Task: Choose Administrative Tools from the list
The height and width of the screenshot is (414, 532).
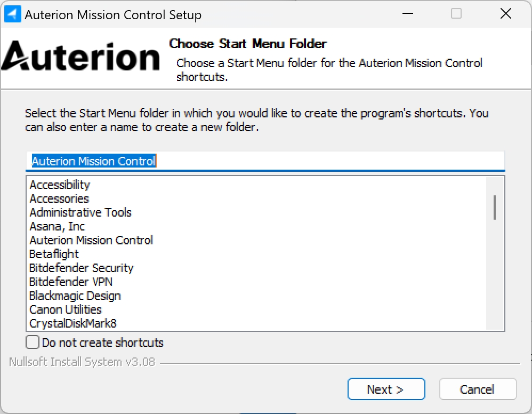Action: [x=80, y=213]
